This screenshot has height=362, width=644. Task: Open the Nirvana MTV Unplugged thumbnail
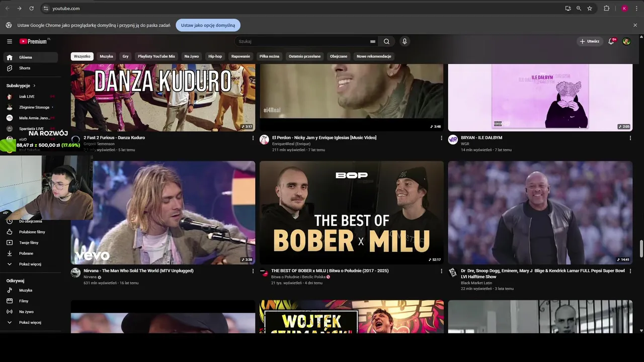pos(163,213)
